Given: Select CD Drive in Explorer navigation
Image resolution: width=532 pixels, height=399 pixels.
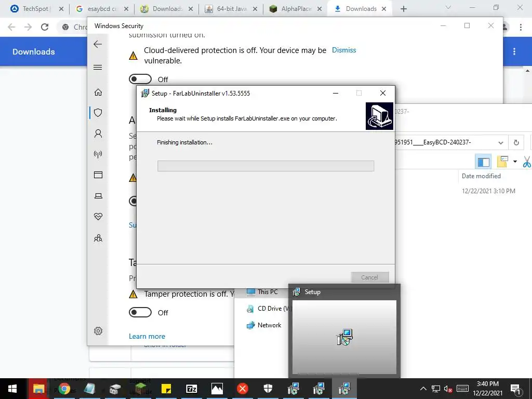Looking at the screenshot, I should click(269, 309).
